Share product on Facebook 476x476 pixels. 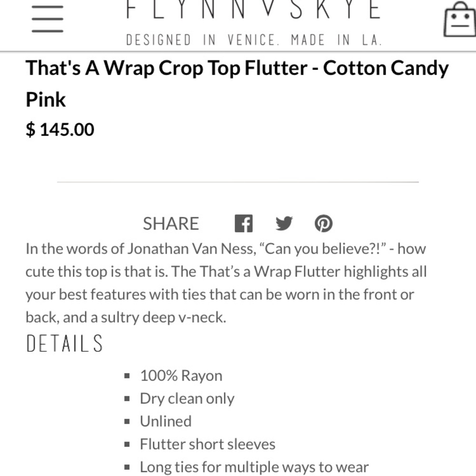click(x=243, y=223)
